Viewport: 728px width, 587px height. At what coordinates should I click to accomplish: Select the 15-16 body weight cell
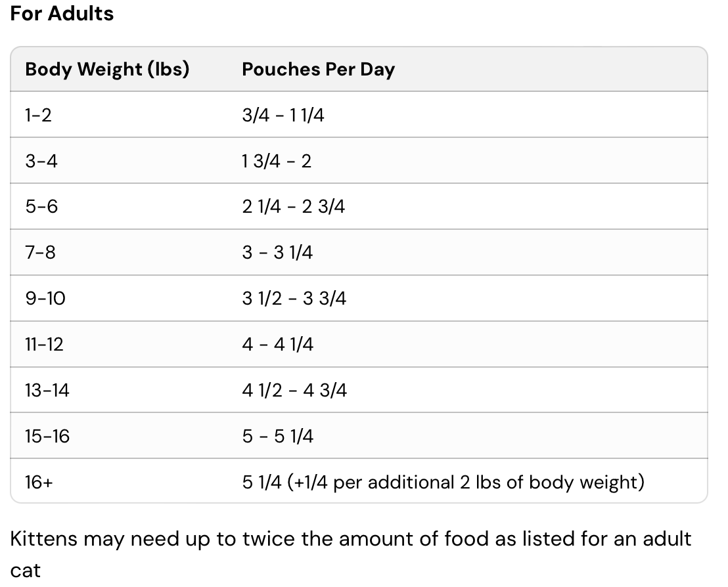[x=47, y=437]
